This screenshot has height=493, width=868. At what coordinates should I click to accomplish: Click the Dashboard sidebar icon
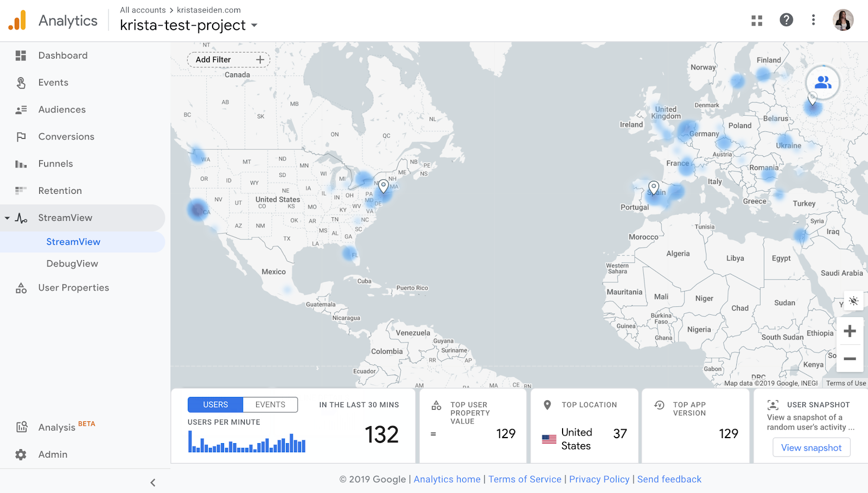click(x=21, y=55)
